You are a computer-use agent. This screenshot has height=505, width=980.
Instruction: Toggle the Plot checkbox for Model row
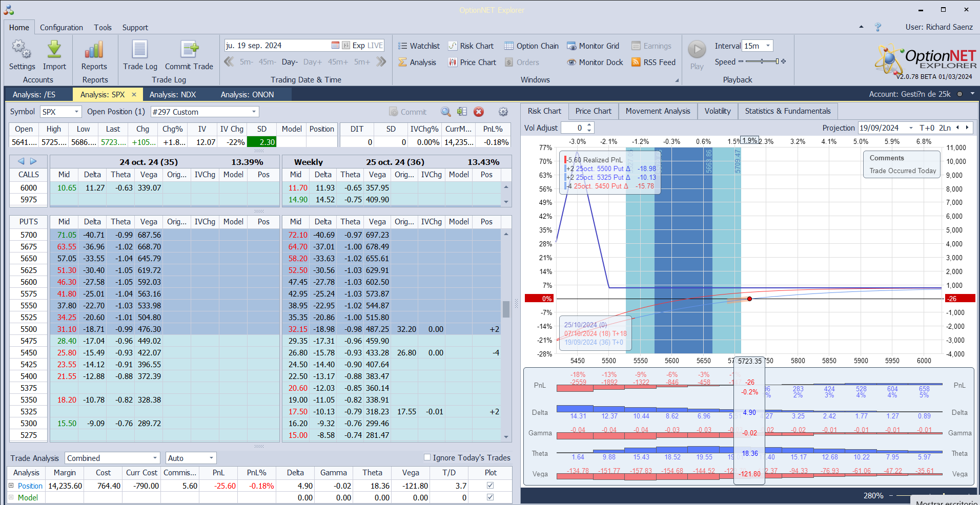click(491, 497)
